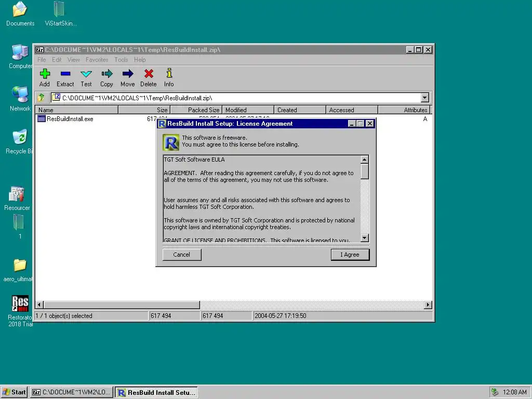
Task: Go up one folder level in 7-Zip
Action: 41,98
